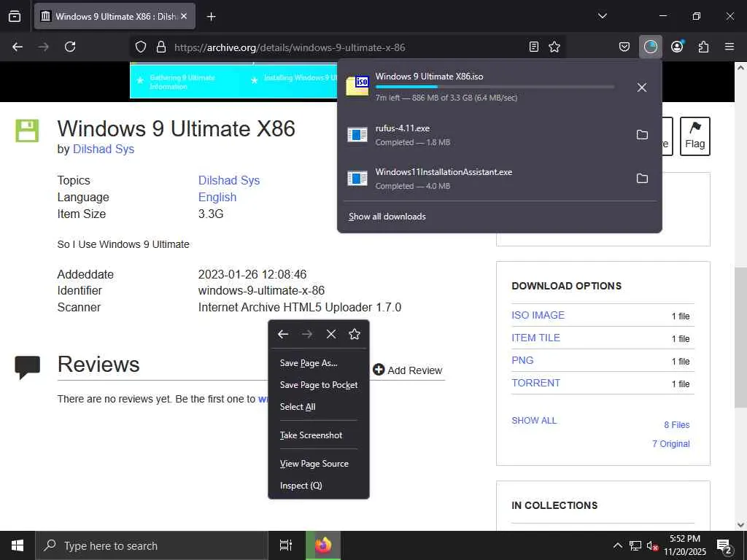Open network icon in system tray
Screen dimensions: 747x560
tap(635, 545)
